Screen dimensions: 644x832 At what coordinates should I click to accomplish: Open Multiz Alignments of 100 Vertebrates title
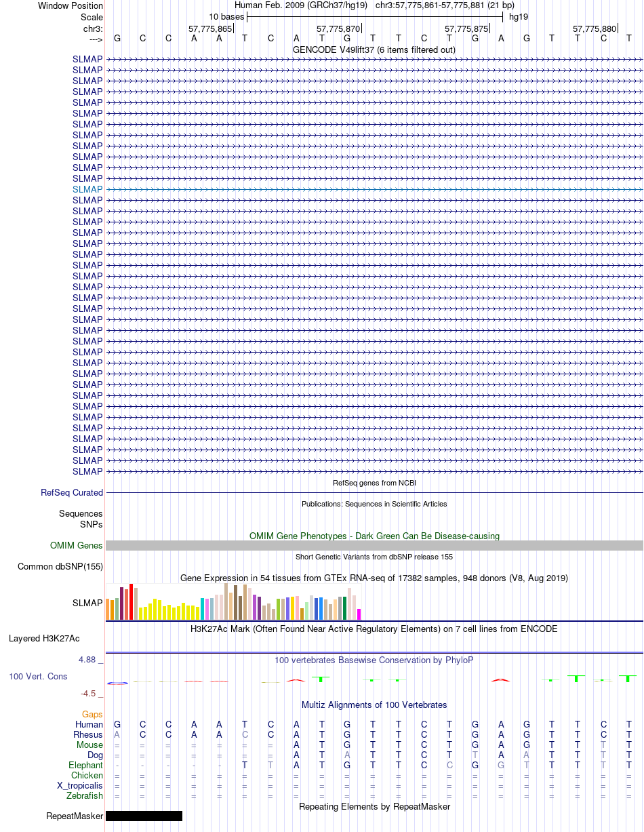point(374,705)
